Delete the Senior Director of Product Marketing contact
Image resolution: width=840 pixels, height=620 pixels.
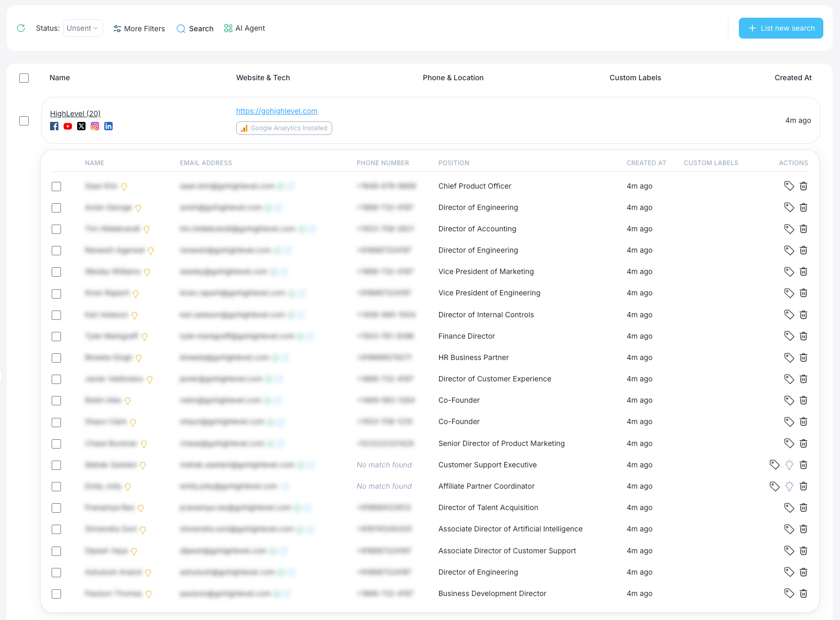pos(804,443)
